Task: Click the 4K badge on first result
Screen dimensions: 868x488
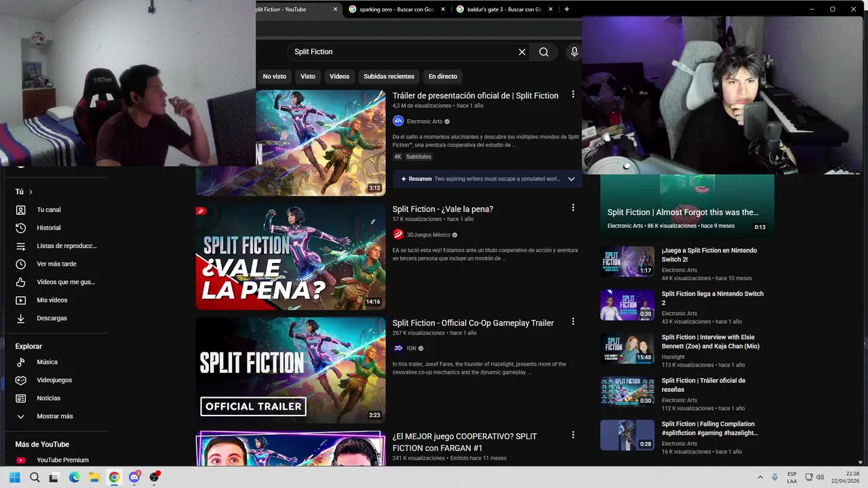Action: coord(398,157)
